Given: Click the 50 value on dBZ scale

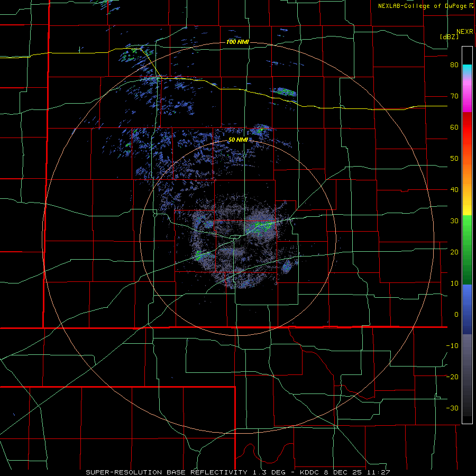Looking at the screenshot, I should (x=454, y=159).
